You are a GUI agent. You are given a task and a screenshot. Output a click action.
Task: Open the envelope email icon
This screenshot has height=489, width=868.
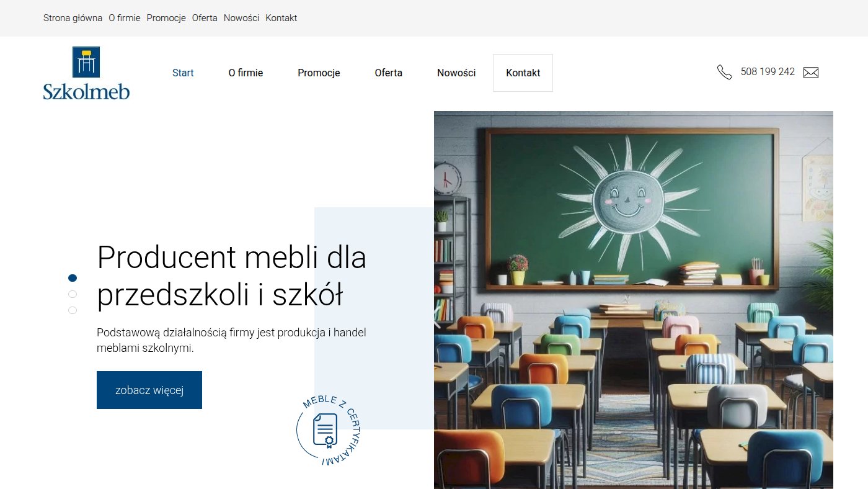(811, 73)
